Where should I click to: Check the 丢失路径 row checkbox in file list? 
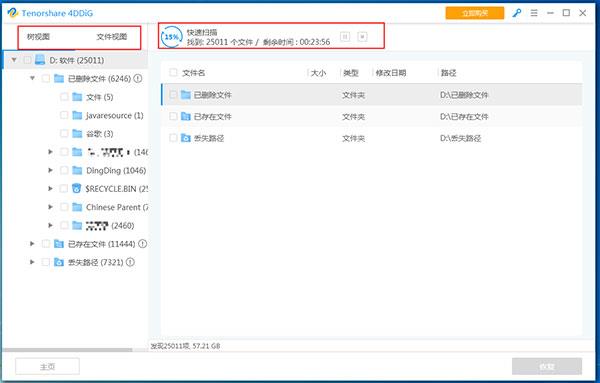point(173,138)
